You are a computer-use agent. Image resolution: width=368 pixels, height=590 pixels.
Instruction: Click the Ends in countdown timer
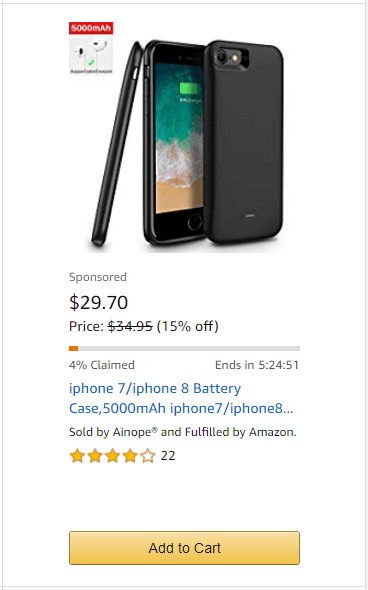click(257, 365)
